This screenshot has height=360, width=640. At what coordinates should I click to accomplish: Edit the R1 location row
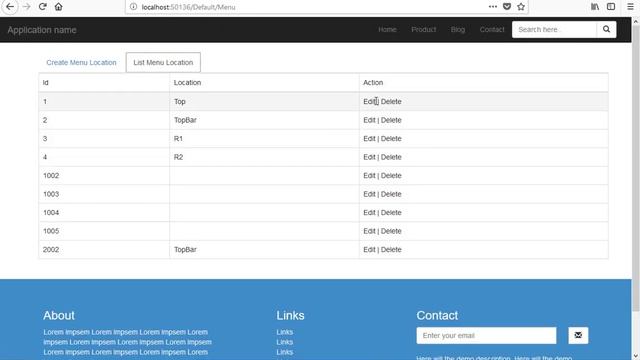[x=369, y=138]
